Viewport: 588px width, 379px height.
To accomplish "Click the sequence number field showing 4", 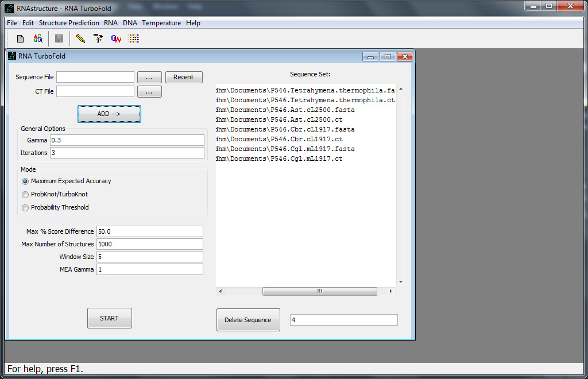I will pos(343,320).
